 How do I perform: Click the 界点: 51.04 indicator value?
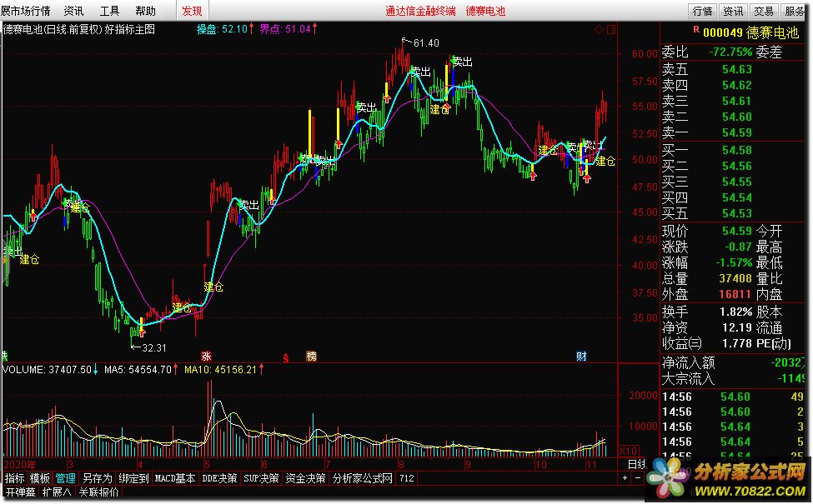click(x=289, y=29)
